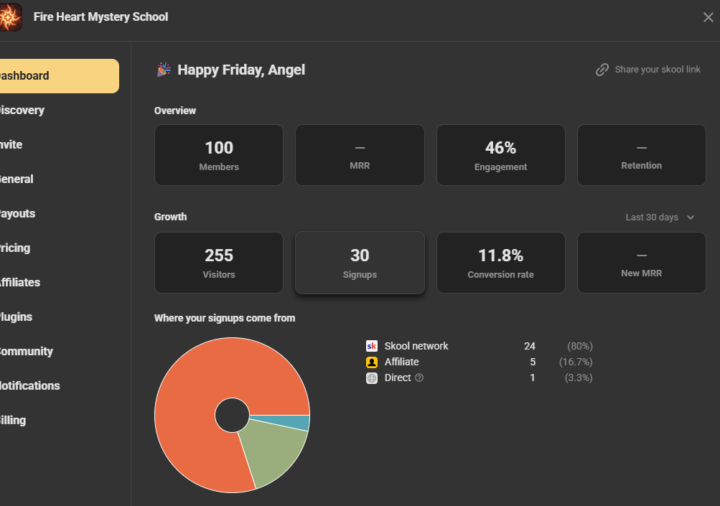Click the Direct help question mark
The height and width of the screenshot is (506, 720).
pos(419,377)
